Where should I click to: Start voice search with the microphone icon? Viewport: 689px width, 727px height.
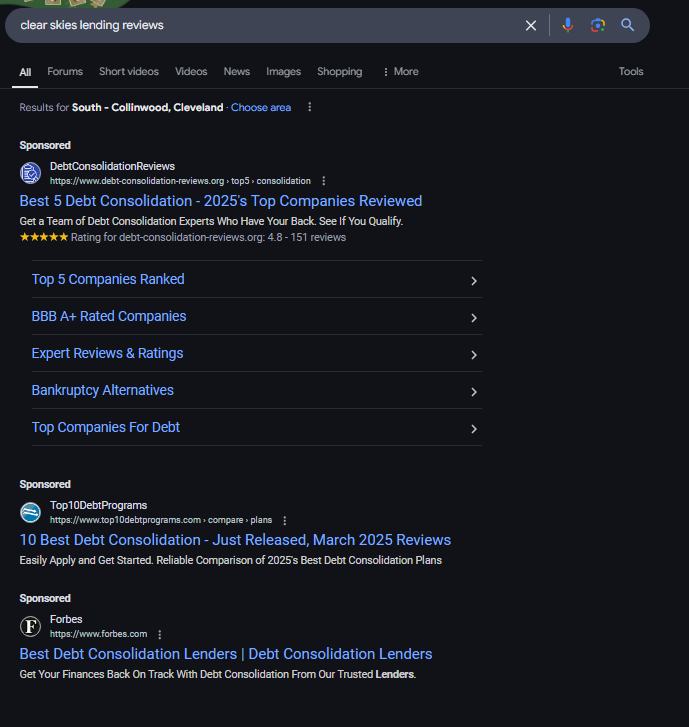click(x=568, y=25)
